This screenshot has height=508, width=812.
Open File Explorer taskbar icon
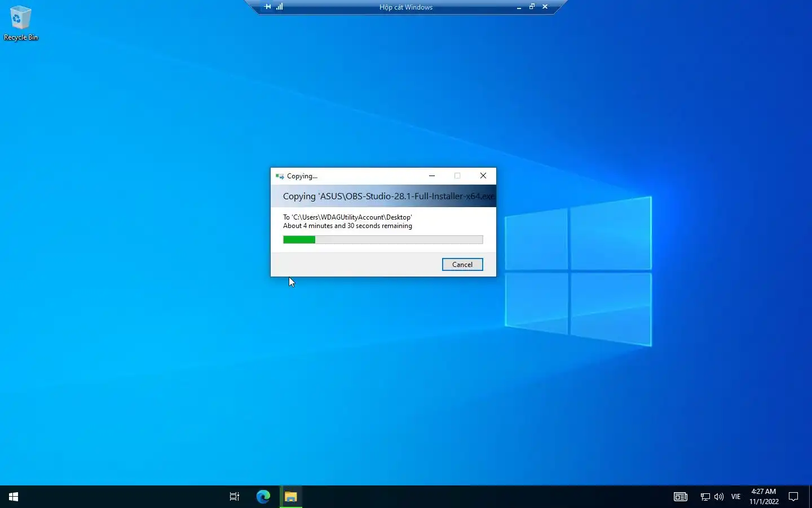291,497
